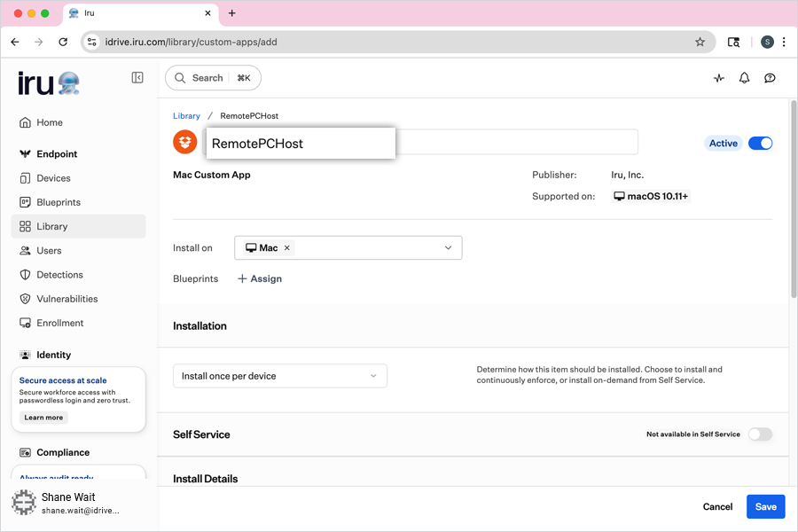Click Assign to add Blueprints
Viewport: 798px width, 532px height.
(260, 278)
